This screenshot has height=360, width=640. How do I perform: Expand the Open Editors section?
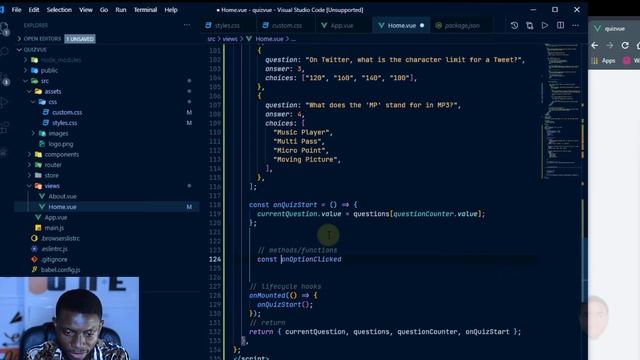coord(42,39)
